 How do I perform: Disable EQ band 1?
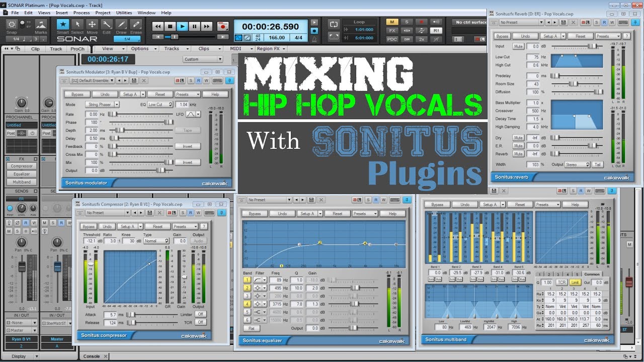coord(247,280)
